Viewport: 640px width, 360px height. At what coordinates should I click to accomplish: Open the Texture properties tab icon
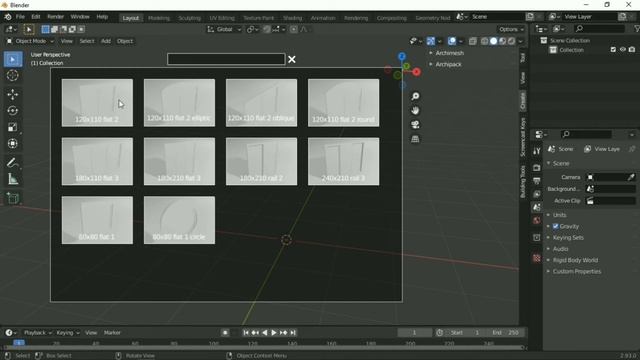(x=537, y=258)
